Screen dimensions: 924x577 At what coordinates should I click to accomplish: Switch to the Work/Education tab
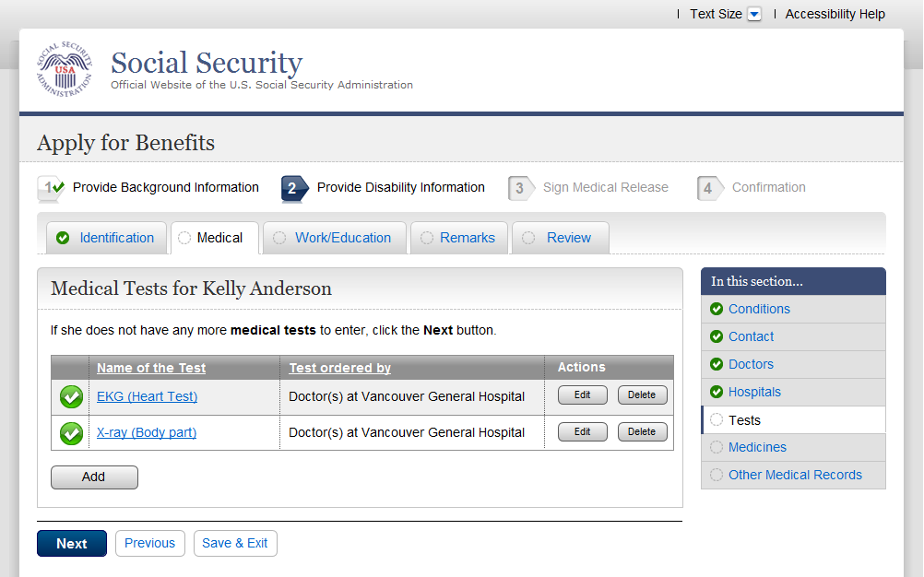(x=342, y=238)
